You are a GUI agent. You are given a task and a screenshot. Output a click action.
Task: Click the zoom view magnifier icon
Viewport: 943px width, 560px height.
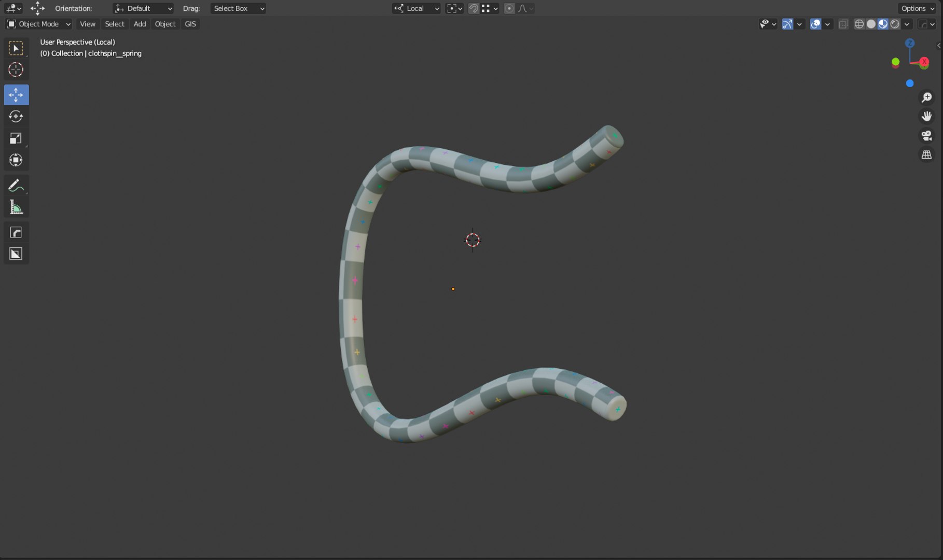pos(926,97)
